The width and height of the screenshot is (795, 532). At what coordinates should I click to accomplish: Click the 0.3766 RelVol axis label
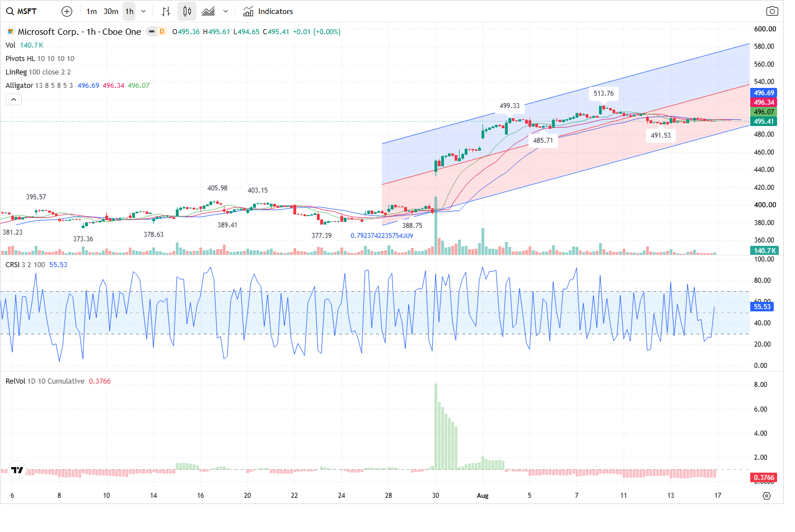(x=764, y=478)
